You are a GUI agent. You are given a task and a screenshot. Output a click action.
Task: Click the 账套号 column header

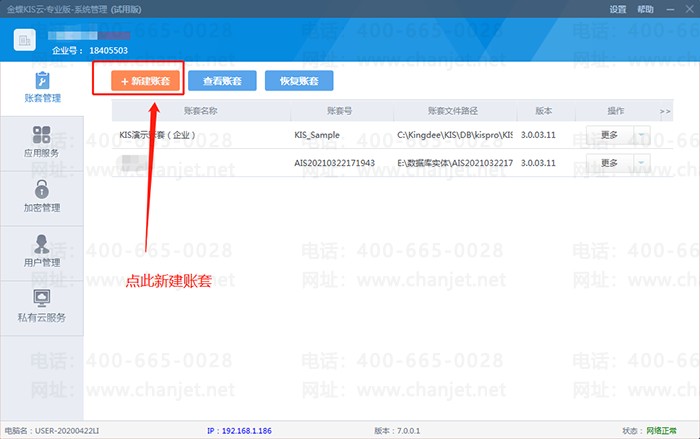[340, 111]
